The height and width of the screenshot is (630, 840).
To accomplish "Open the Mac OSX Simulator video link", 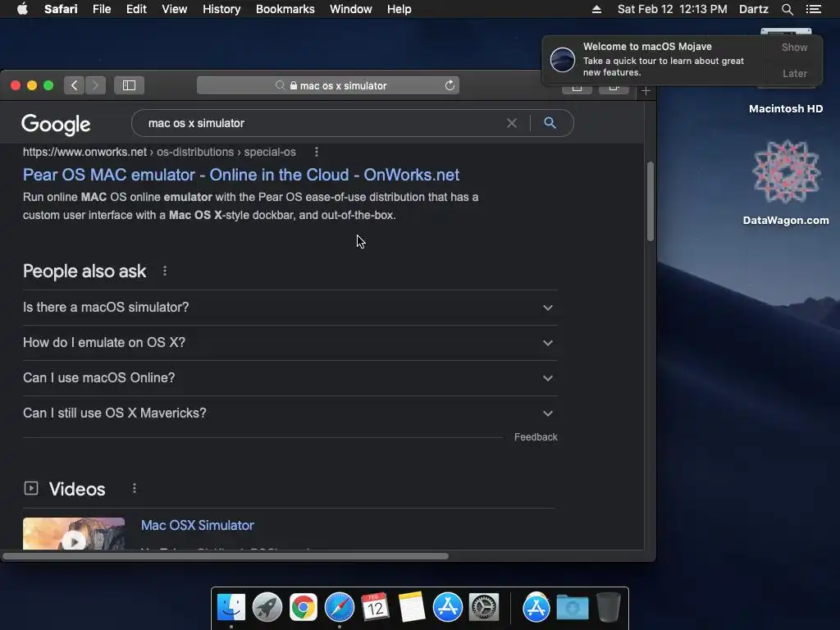I will 198,526.
